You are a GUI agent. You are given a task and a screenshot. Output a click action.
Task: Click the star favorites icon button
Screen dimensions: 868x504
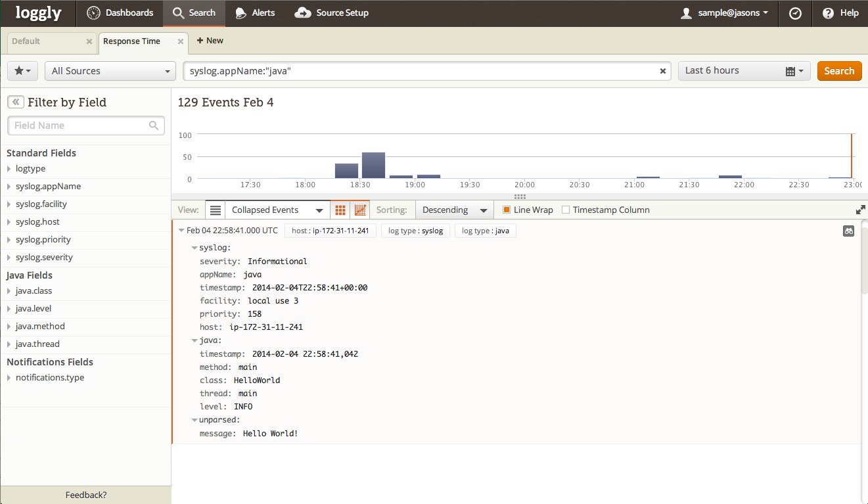point(23,71)
